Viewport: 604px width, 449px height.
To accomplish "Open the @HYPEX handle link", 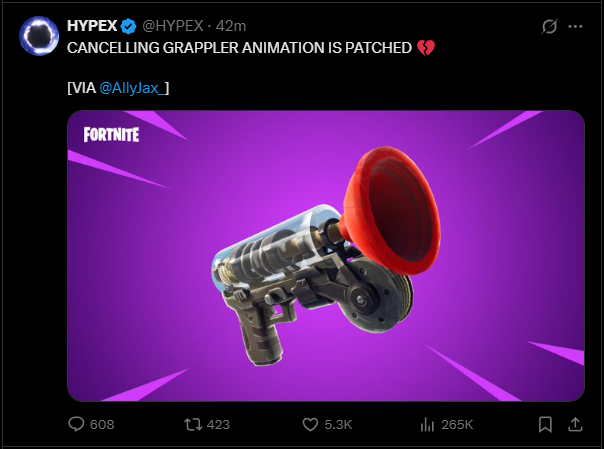I will (x=173, y=26).
